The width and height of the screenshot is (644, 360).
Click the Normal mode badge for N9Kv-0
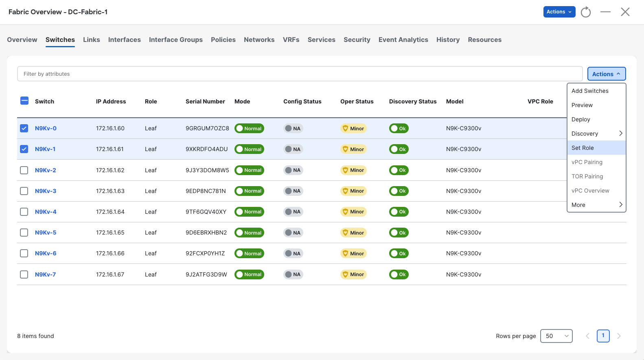pos(249,128)
